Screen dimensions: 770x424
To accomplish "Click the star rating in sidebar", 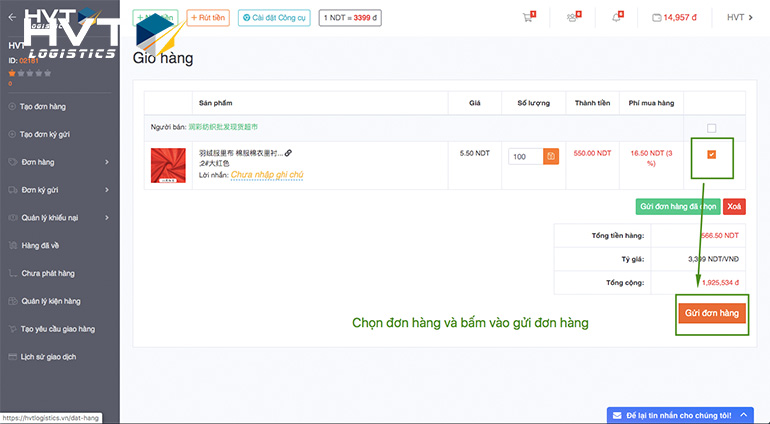I will (29, 73).
